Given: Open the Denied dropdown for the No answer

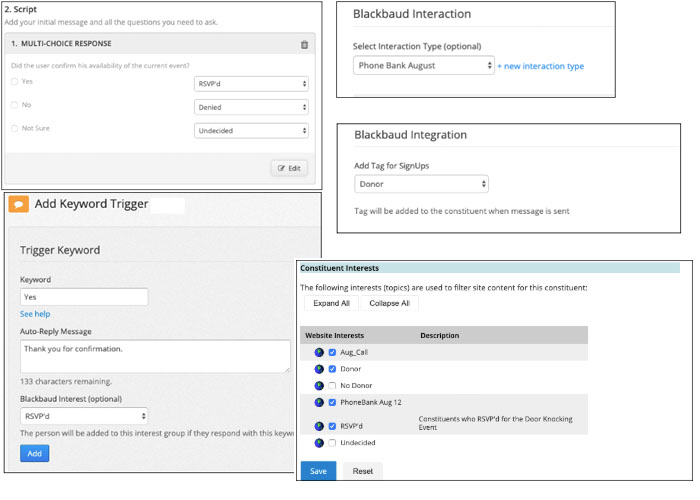Looking at the screenshot, I should point(251,107).
